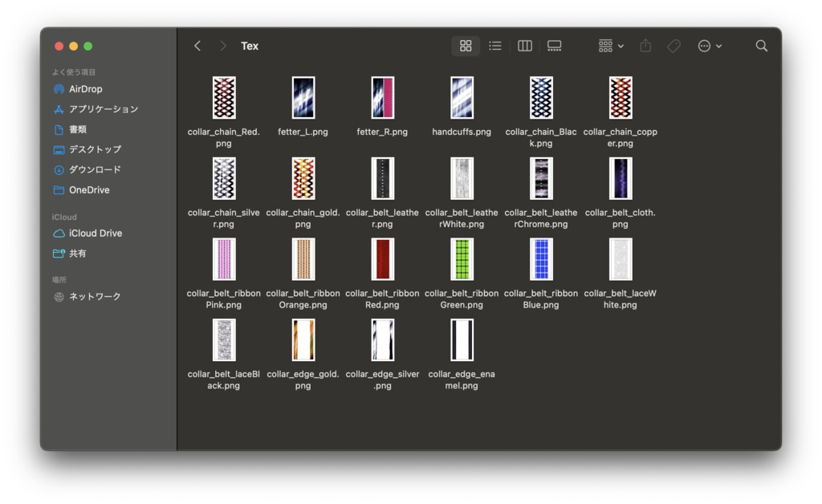This screenshot has width=822, height=504.
Task: Go back with the left chevron button
Action: [197, 46]
